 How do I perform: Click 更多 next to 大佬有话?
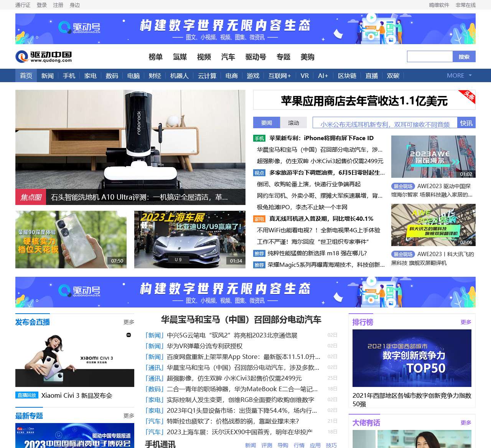(x=466, y=423)
